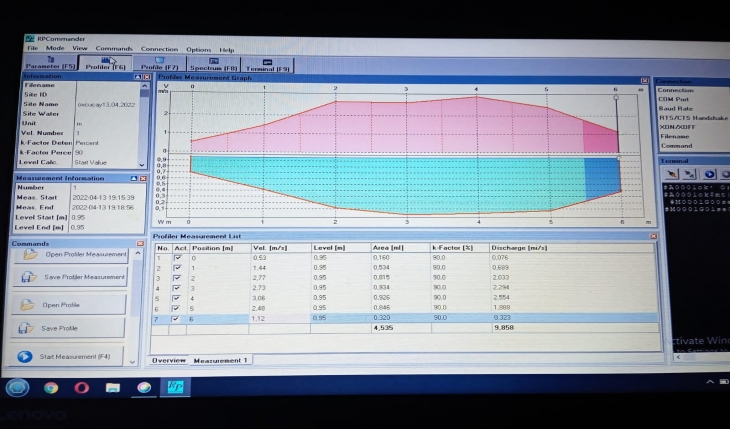
Task: Click the total discharge value 9,858
Action: pyautogui.click(x=503, y=328)
